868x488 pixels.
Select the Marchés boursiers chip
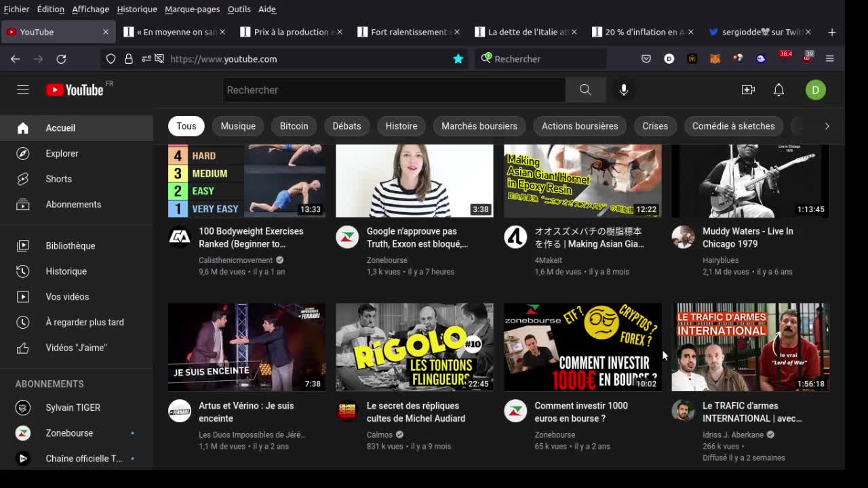point(479,126)
